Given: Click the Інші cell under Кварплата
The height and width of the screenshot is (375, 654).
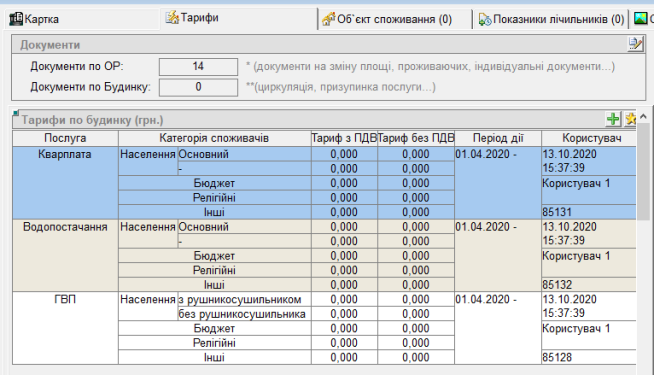Looking at the screenshot, I should tap(214, 212).
